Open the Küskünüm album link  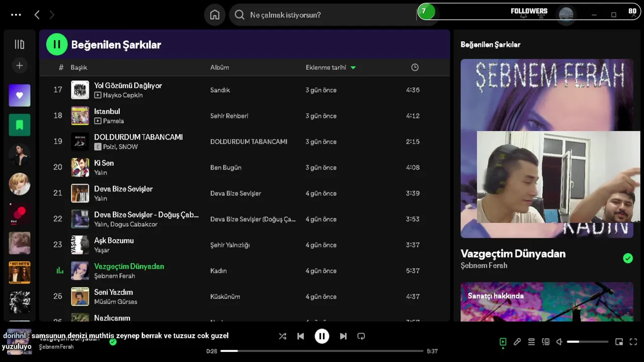point(225,297)
